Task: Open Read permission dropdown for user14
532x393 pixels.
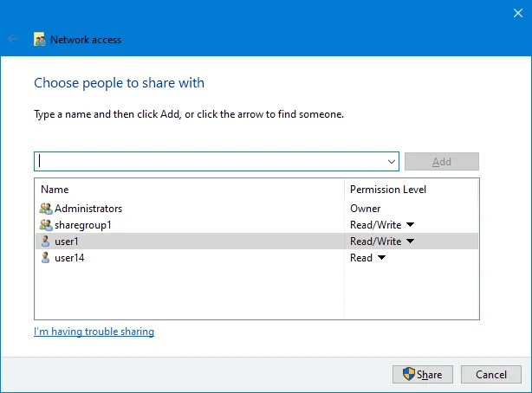Action: click(380, 258)
